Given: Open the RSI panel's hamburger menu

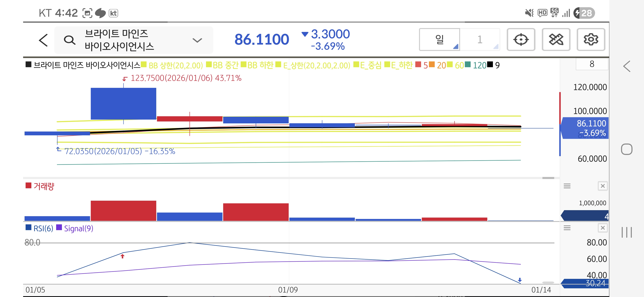Looking at the screenshot, I should pyautogui.click(x=567, y=227).
